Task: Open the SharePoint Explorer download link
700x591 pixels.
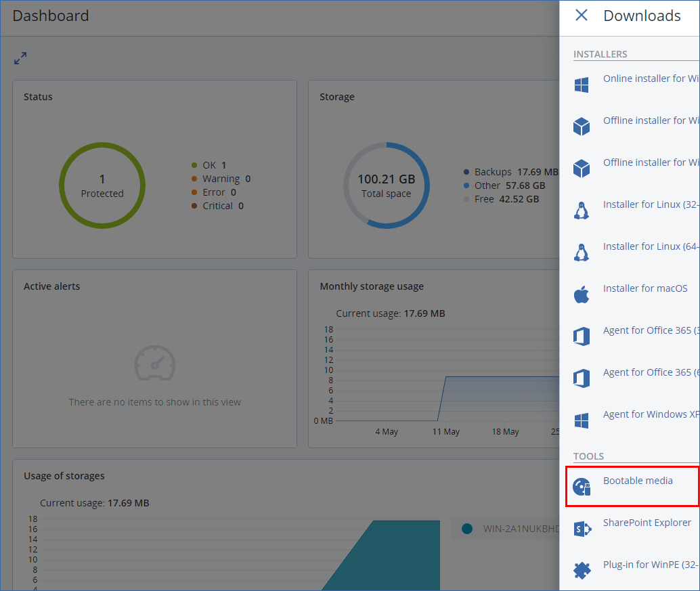Action: point(647,523)
